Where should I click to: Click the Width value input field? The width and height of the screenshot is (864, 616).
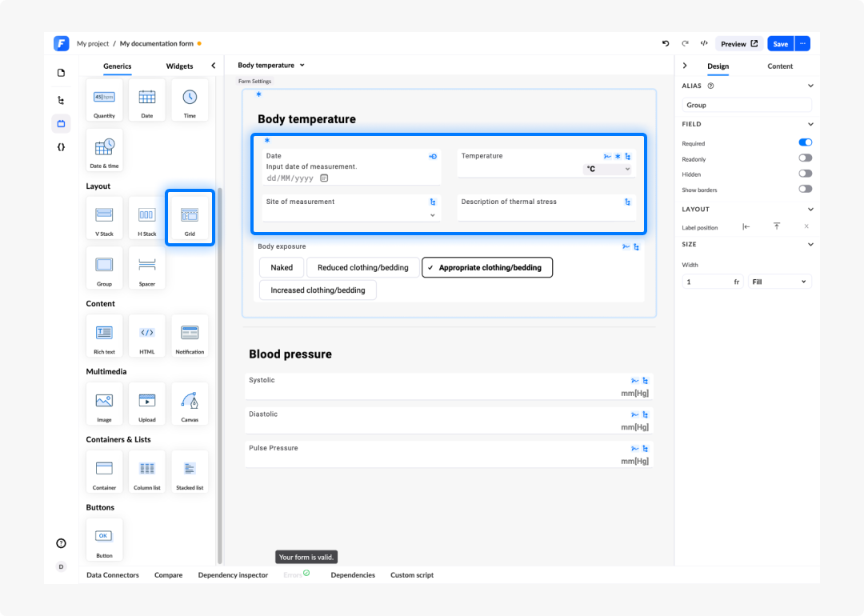click(713, 282)
